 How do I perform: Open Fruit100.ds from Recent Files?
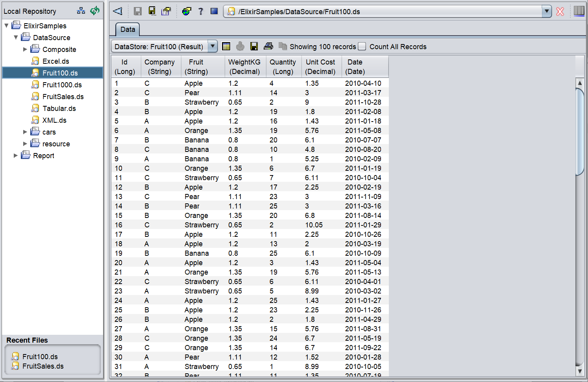pyautogui.click(x=40, y=357)
